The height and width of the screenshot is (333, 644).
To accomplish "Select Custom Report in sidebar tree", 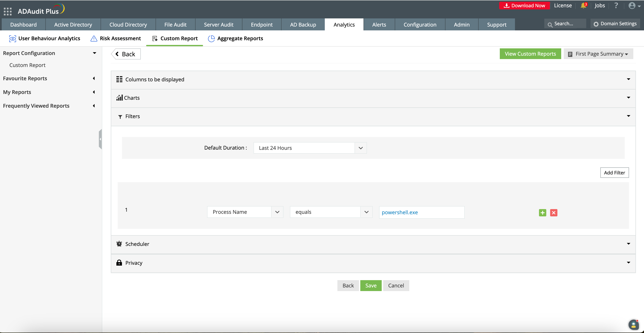I will pos(28,65).
